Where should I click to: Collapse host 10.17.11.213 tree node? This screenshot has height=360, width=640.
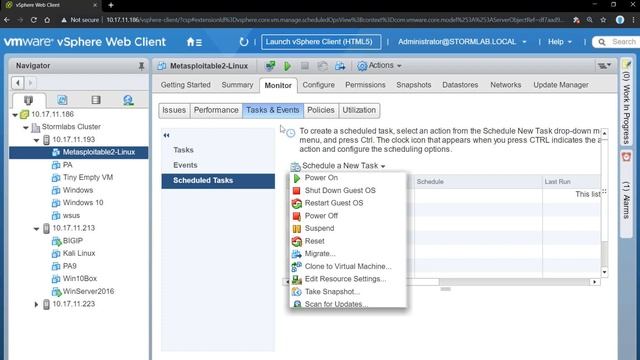(36, 229)
